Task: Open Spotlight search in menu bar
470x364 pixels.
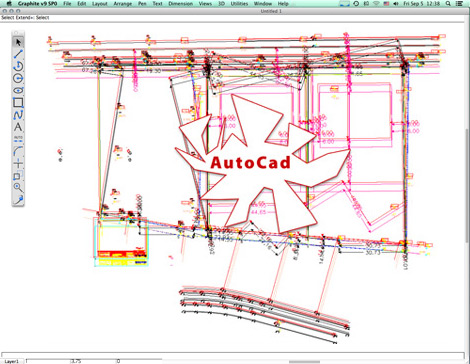Action: tap(448, 4)
